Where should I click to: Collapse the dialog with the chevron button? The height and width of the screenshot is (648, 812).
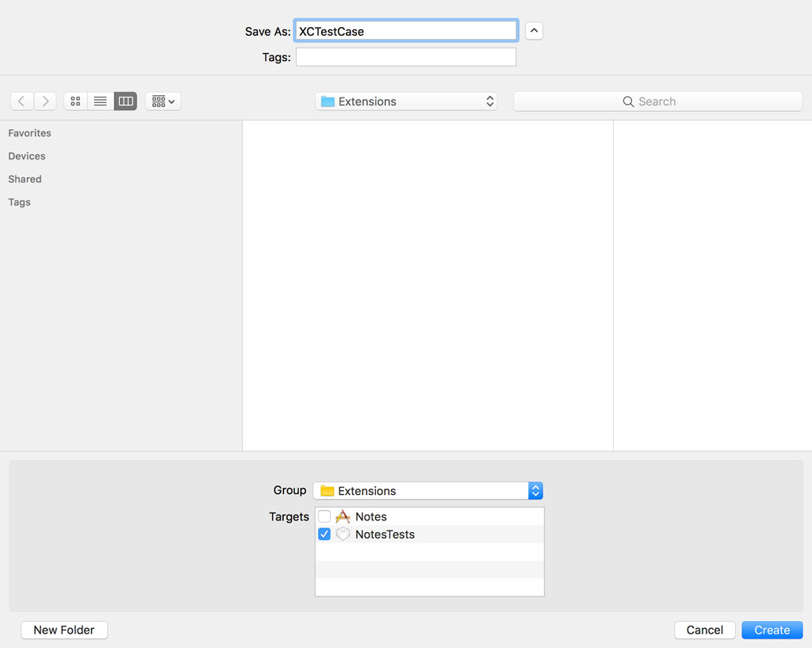[x=534, y=30]
